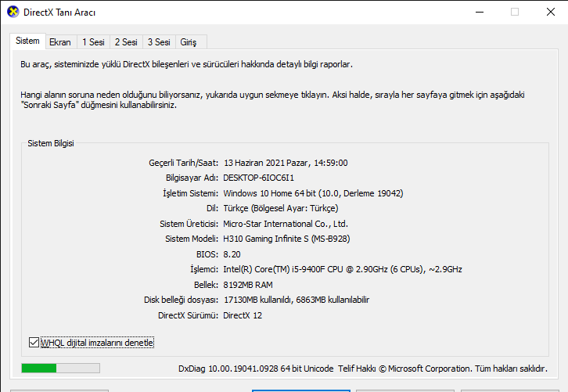Click H310 Gaming Infinite S model text
This screenshot has width=568, height=392.
[286, 239]
